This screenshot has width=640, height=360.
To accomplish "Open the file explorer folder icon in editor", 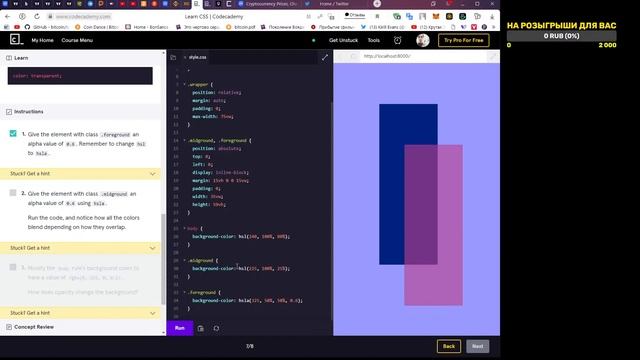I will (173, 58).
